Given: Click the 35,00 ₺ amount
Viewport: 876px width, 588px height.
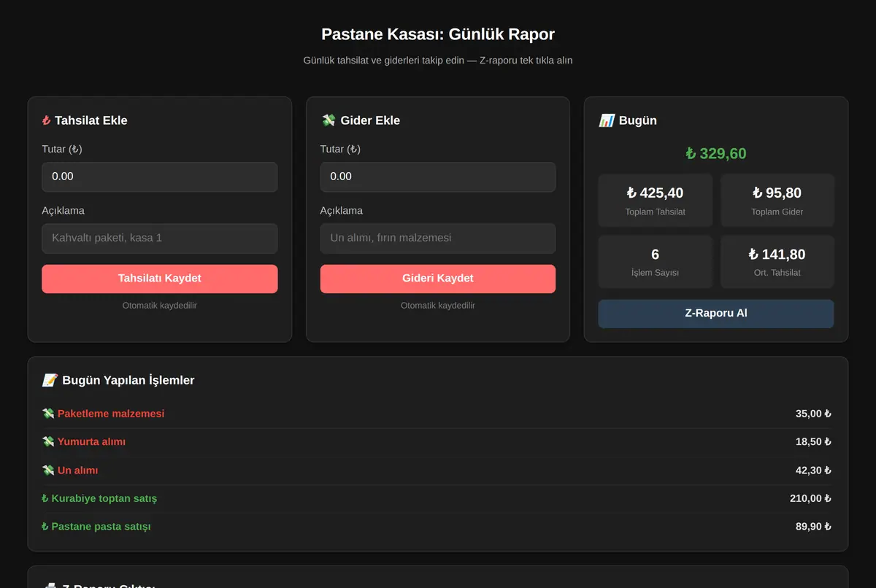Looking at the screenshot, I should pos(814,414).
